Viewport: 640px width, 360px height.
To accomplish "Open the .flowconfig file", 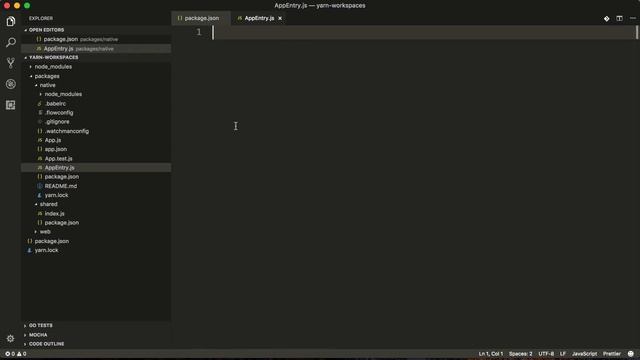I will tap(59, 113).
